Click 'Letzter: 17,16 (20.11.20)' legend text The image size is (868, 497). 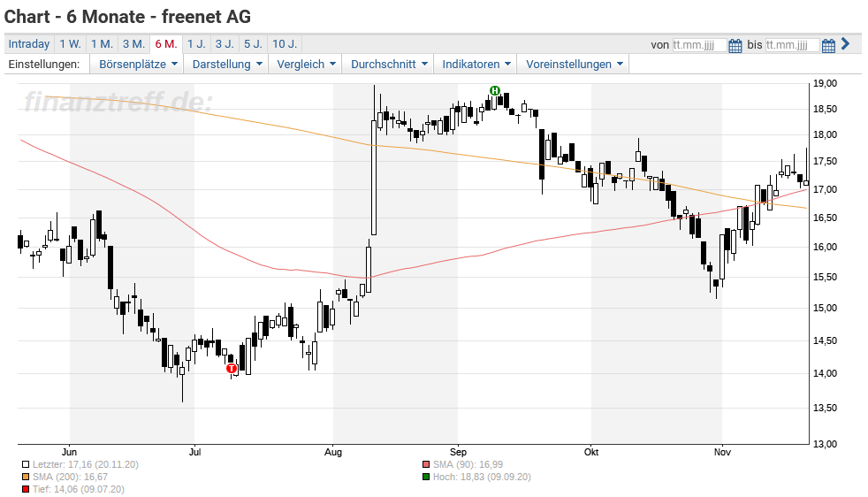coord(85,465)
